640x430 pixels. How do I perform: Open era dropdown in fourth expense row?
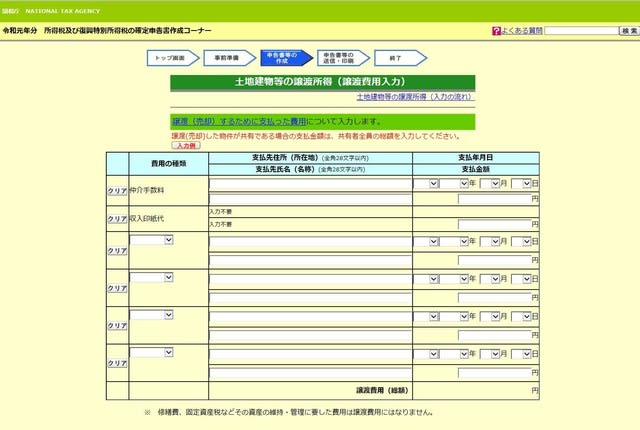coord(427,279)
